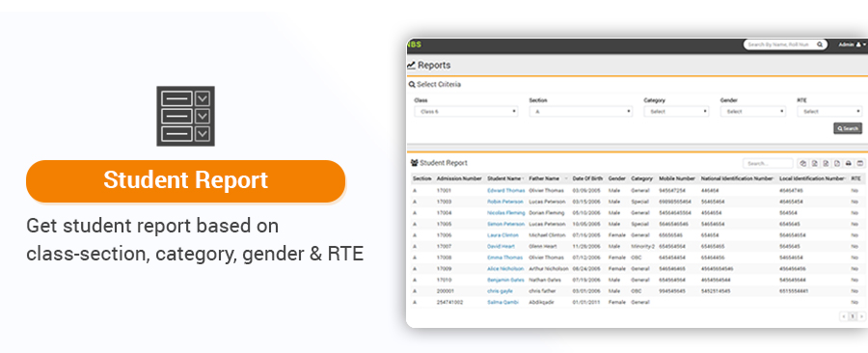The image size is (868, 353).
Task: Click the student report list icon graphic
Action: tap(185, 116)
